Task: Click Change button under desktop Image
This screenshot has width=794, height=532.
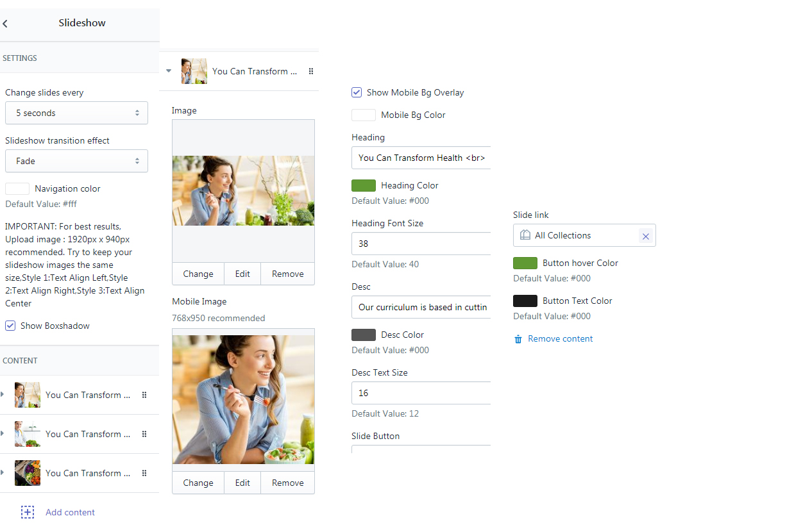Action: click(198, 274)
